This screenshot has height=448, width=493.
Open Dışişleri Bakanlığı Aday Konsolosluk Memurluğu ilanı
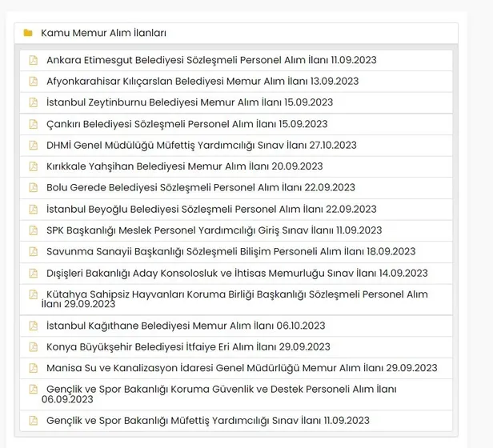tap(237, 274)
